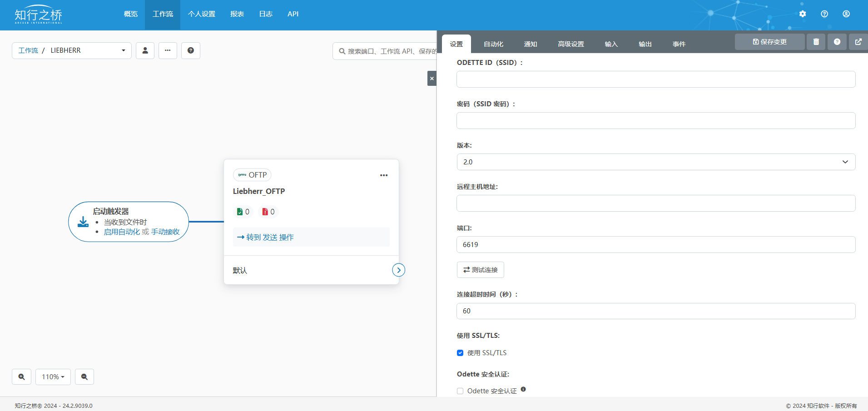Open the 110% zoom level dropdown

pos(53,377)
